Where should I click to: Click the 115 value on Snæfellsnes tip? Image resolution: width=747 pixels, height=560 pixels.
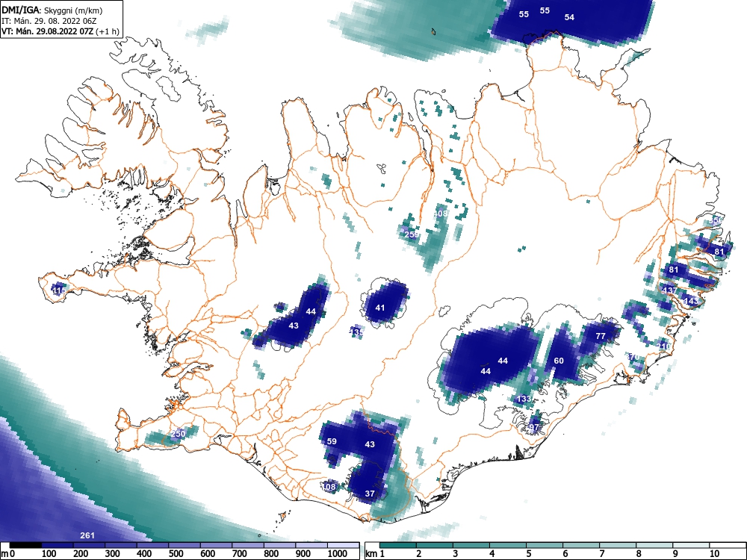[x=59, y=290]
